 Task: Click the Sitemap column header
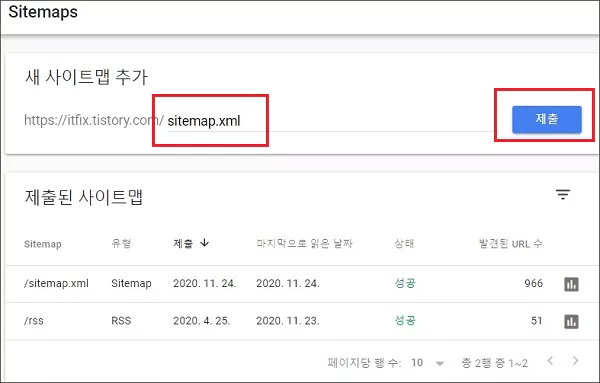[x=42, y=244]
